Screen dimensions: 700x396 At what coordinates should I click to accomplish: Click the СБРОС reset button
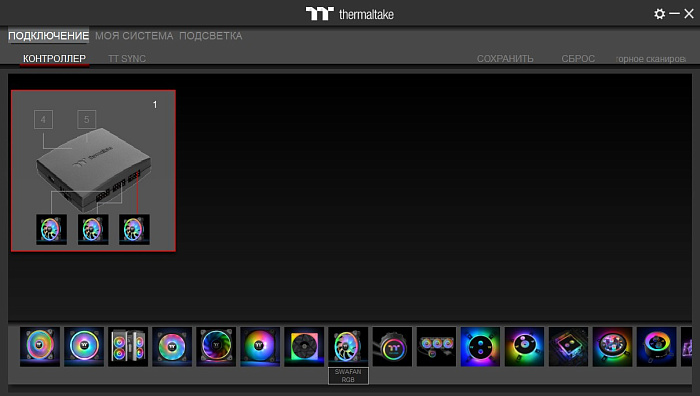tap(578, 58)
